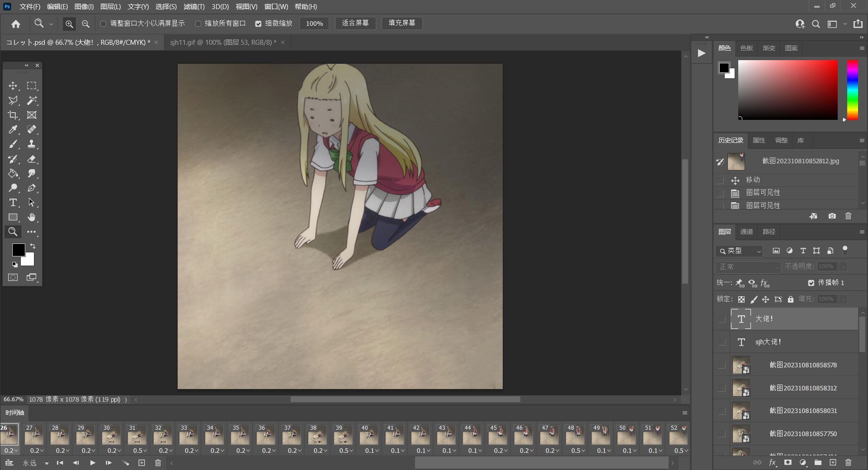Show layer 截图202310810858312
This screenshot has width=868, height=470.
[x=722, y=388]
